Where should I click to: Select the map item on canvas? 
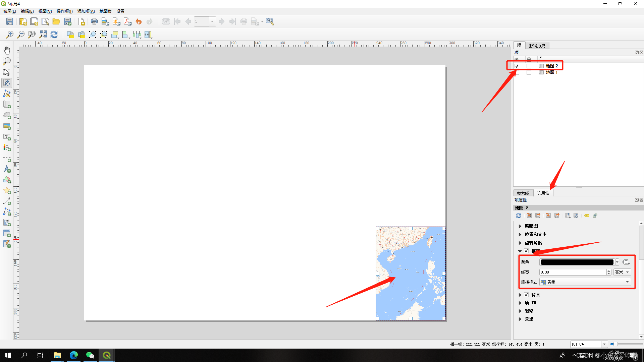[411, 274]
